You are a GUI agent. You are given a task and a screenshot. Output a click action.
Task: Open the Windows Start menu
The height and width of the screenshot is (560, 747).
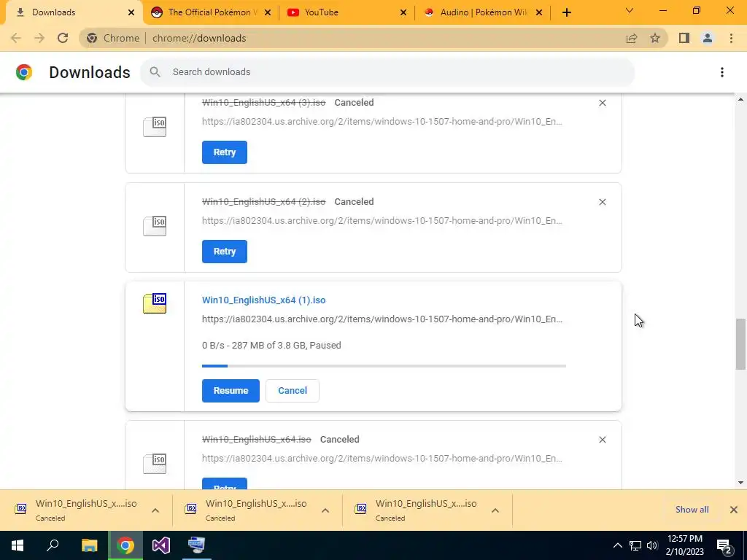point(18,545)
